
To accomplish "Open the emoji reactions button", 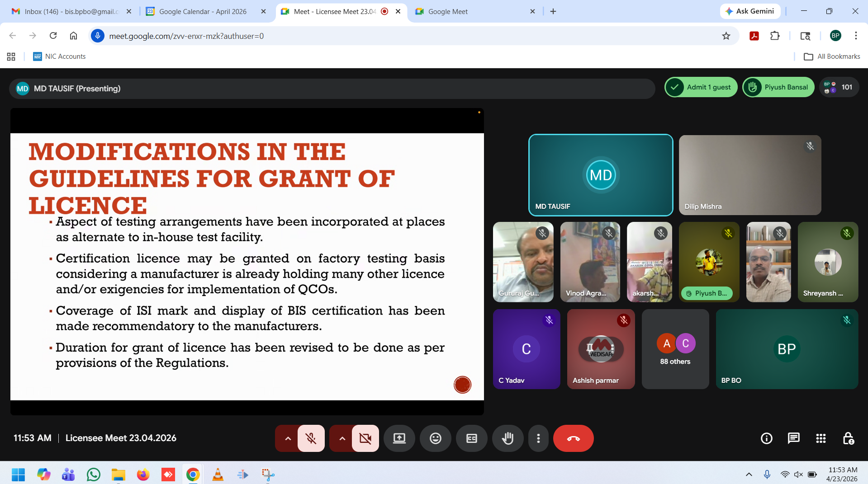I will (x=435, y=438).
